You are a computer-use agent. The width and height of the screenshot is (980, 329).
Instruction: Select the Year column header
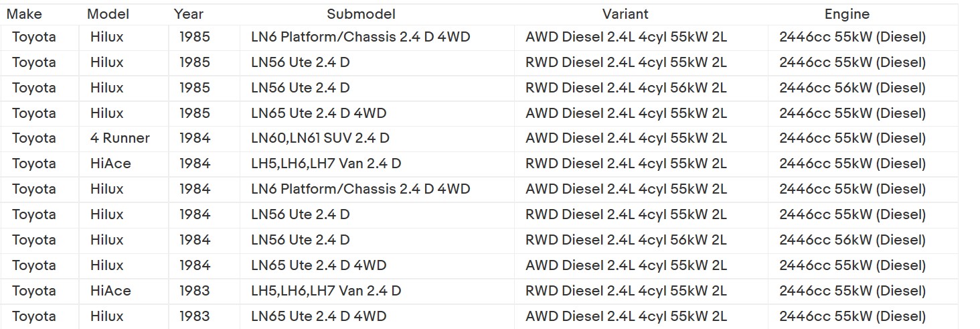coord(188,14)
